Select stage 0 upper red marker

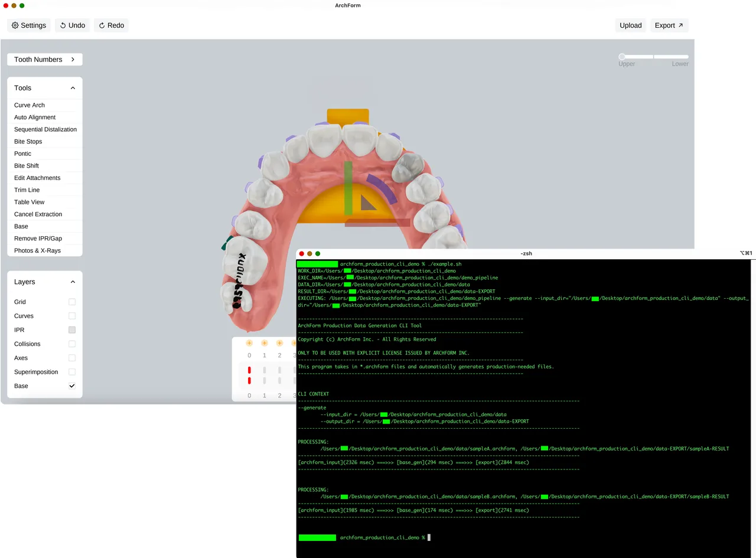[x=249, y=370]
